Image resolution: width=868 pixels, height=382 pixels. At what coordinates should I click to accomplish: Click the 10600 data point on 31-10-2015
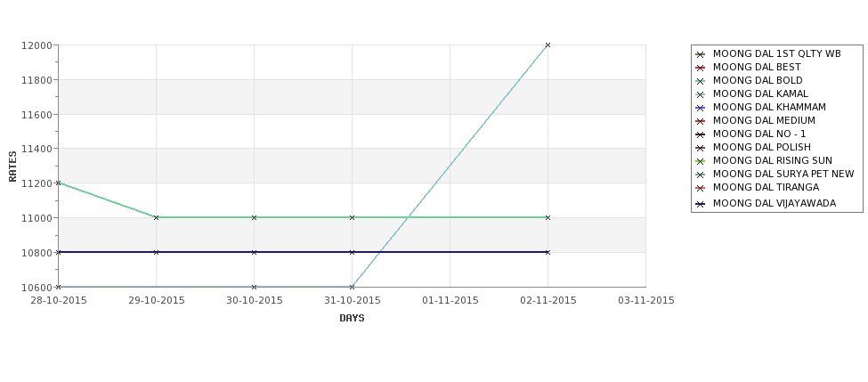(352, 287)
